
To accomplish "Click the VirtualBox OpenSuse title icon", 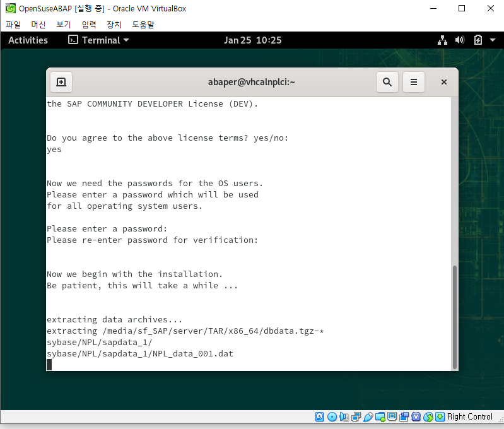I will tap(10, 8).
